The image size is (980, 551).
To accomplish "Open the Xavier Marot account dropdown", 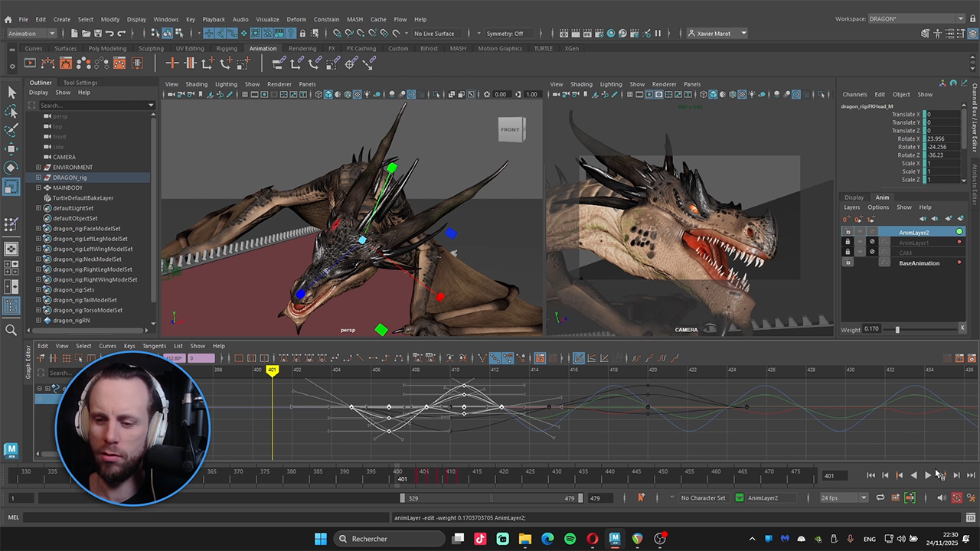I will 717,34.
